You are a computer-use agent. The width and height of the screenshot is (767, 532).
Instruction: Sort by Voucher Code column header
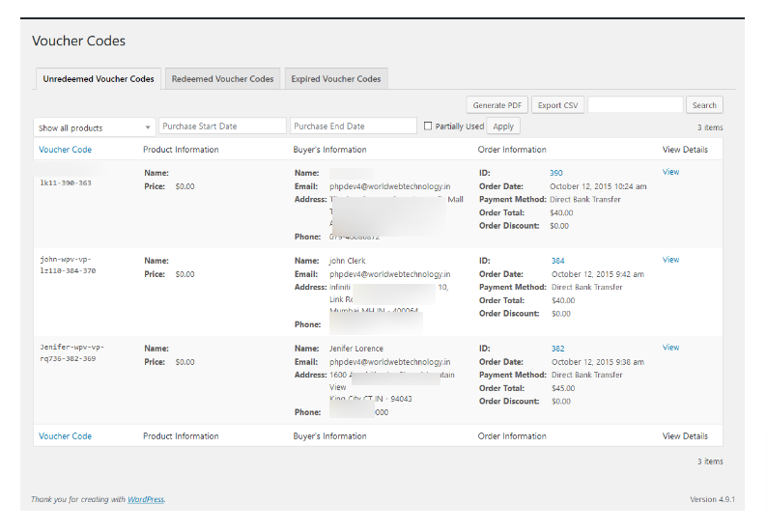point(66,150)
